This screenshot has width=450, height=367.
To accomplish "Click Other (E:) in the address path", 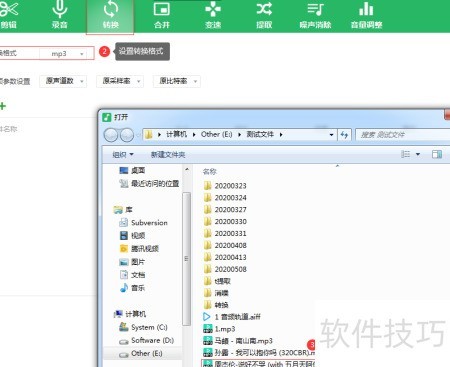I will 216,134.
